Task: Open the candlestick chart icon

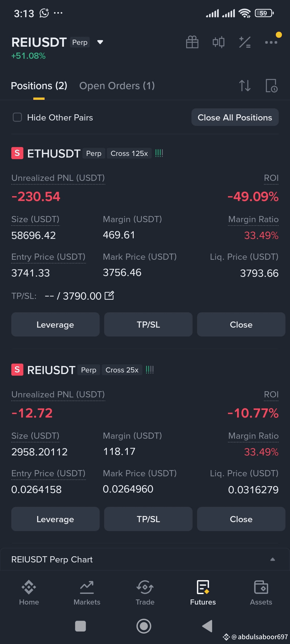Action: (x=219, y=42)
